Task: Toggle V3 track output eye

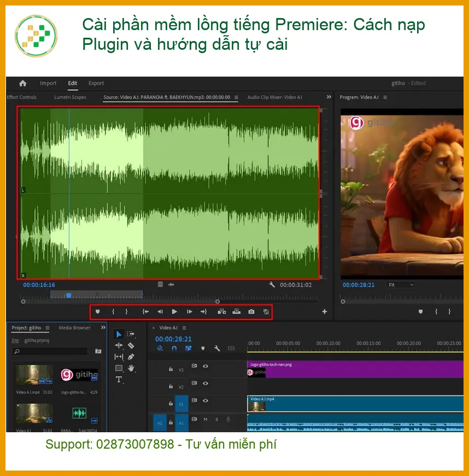Action: [x=206, y=366]
